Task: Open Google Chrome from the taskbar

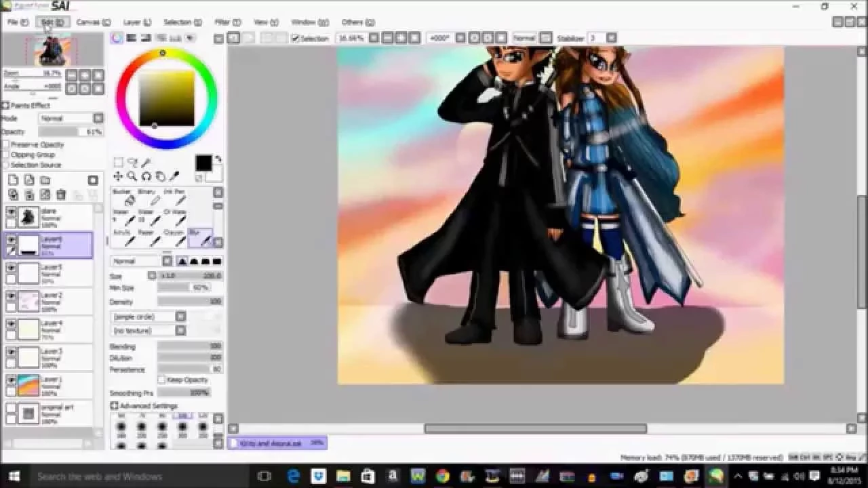Action: (443, 476)
